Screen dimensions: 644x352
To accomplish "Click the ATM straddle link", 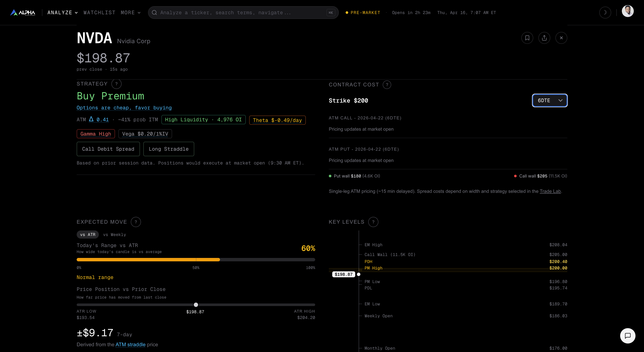I will coord(130,345).
